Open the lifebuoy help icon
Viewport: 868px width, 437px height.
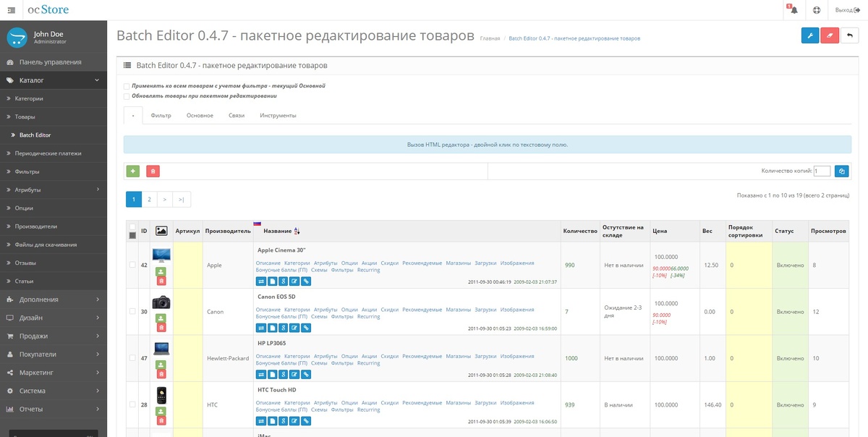click(x=817, y=10)
